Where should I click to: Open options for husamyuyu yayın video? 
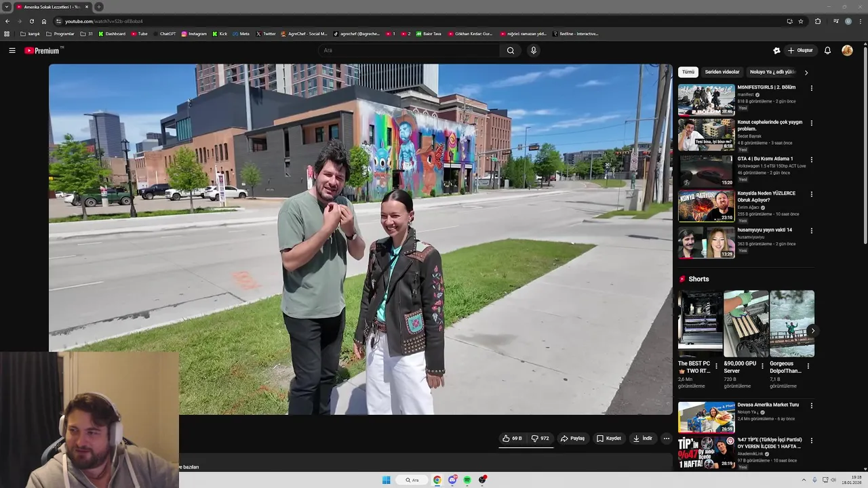click(x=812, y=231)
